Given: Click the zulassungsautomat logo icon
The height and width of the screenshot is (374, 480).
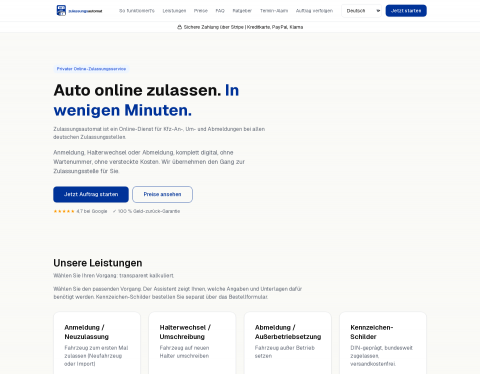Looking at the screenshot, I should [x=61, y=11].
